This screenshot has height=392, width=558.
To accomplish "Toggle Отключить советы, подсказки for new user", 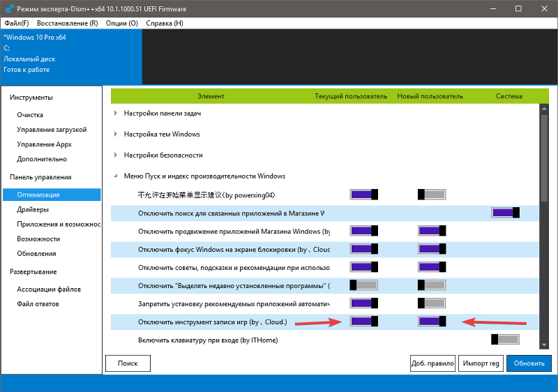I will click(x=432, y=267).
